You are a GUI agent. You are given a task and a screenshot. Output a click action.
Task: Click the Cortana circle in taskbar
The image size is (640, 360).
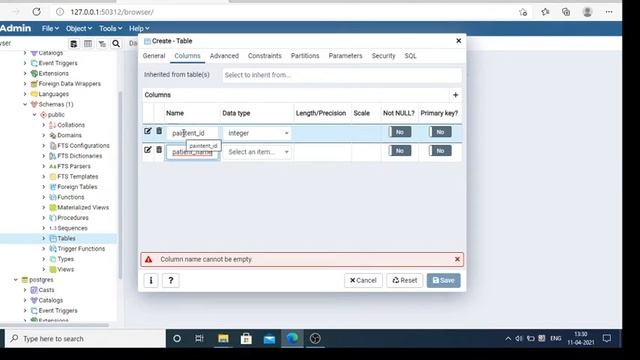pos(177,338)
